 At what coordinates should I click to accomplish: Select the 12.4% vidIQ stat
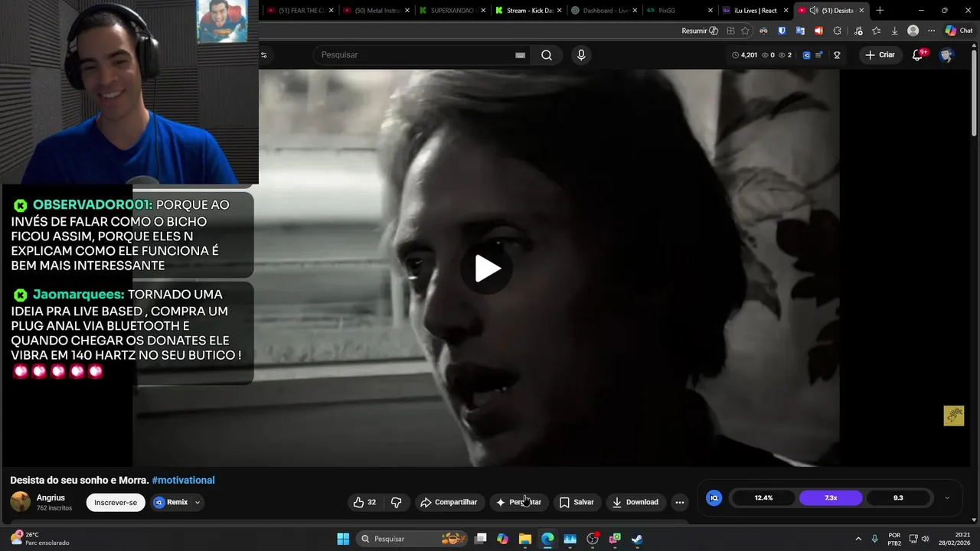[x=763, y=497]
